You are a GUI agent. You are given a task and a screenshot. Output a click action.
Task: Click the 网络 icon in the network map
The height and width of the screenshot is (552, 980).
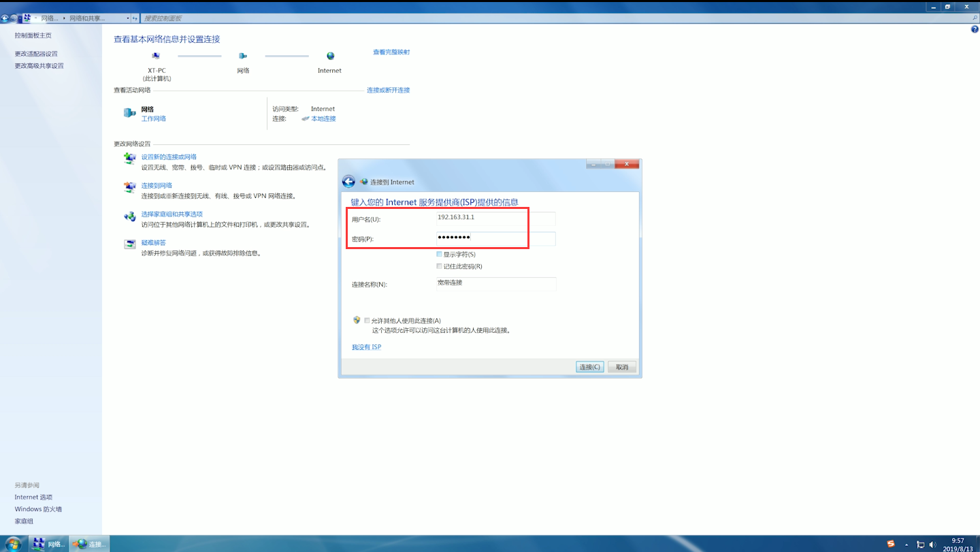[x=243, y=56]
